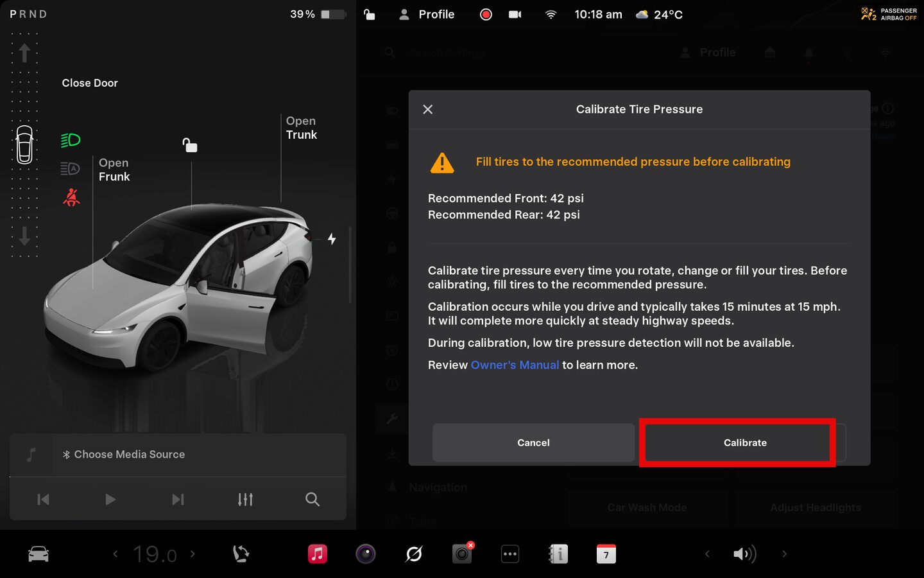
Task: Open the calendar app icon
Action: pyautogui.click(x=606, y=554)
